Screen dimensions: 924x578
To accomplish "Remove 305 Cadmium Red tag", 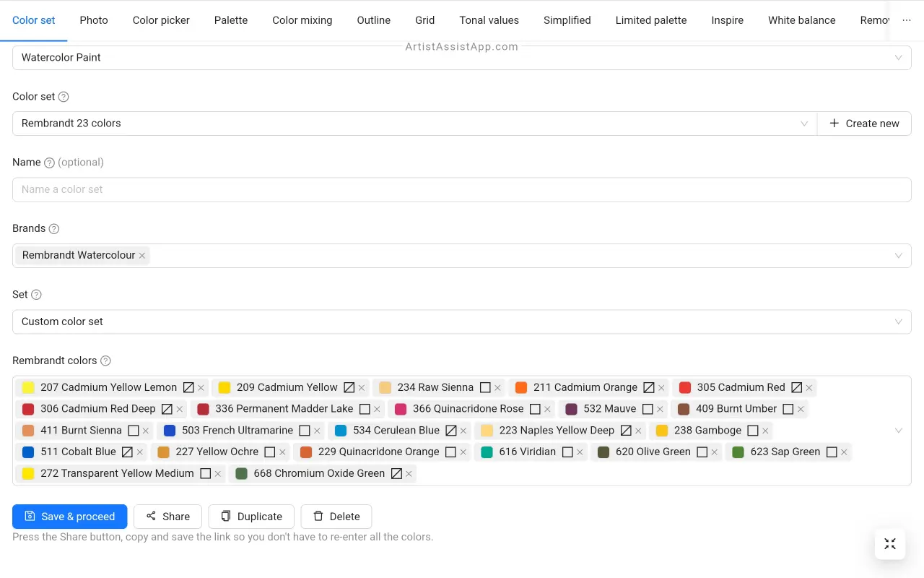I will [809, 388].
